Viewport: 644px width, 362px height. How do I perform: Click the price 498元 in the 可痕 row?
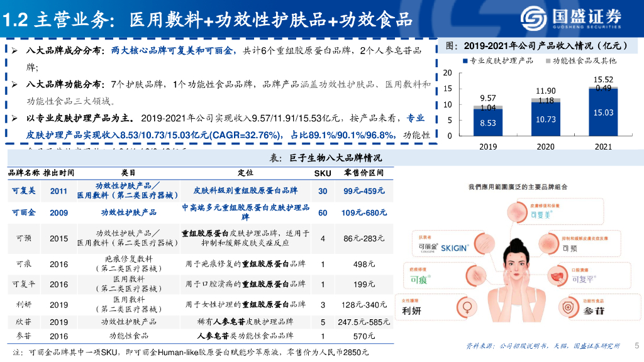click(x=364, y=264)
